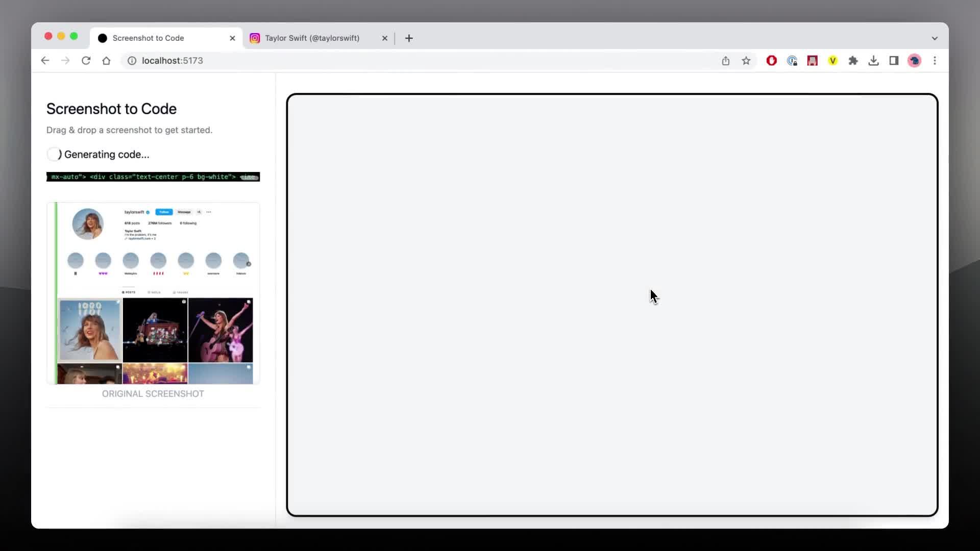Click the yellow Vimium extension icon
This screenshot has height=551, width=980.
(x=833, y=60)
